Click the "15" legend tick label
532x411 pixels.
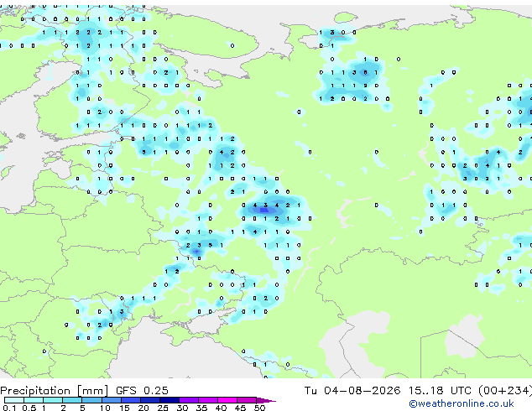coord(124,408)
